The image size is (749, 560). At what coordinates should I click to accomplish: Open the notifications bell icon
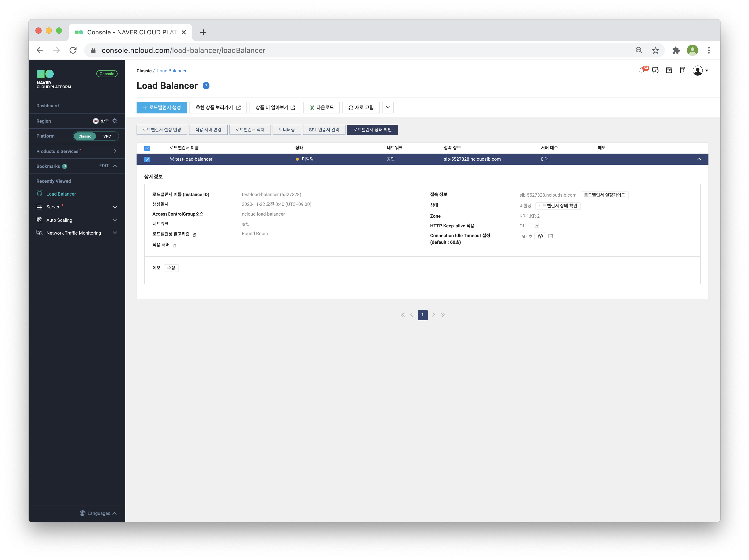pos(641,70)
